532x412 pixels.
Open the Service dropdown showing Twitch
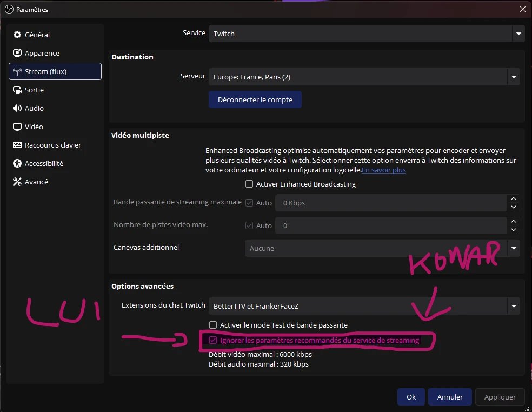367,34
